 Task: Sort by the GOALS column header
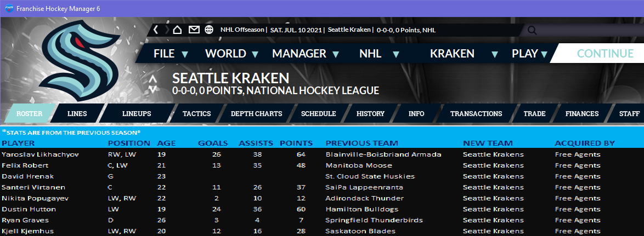click(213, 143)
